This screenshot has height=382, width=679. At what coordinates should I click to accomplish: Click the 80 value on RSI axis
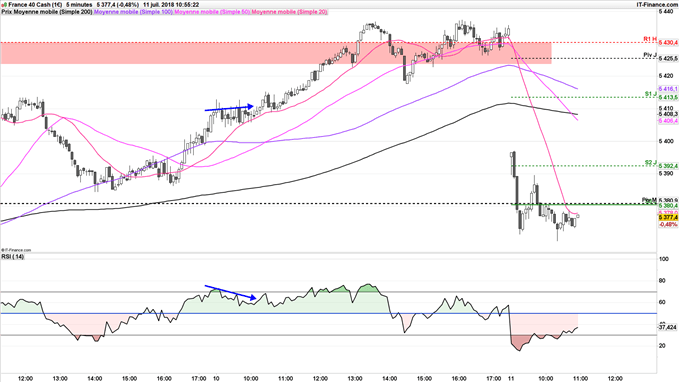(x=662, y=281)
